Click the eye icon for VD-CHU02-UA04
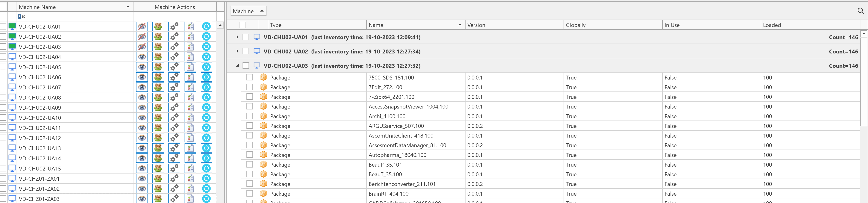 [142, 57]
